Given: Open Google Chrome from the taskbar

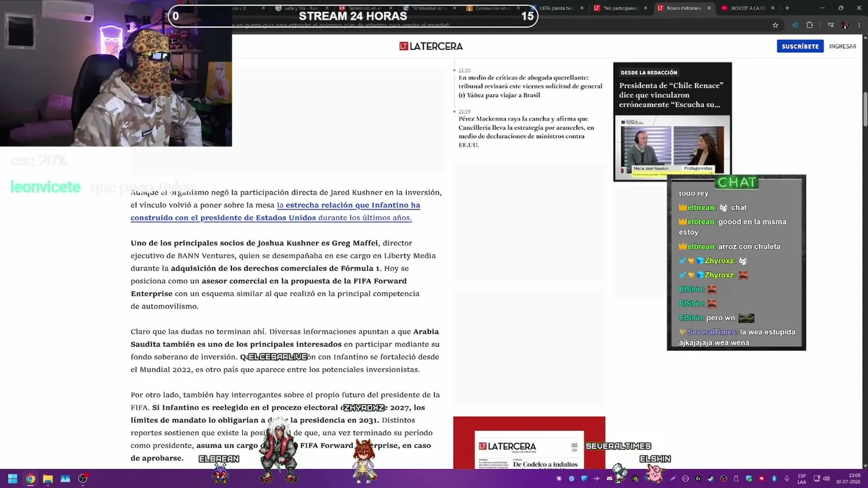Looking at the screenshot, I should pyautogui.click(x=31, y=479).
